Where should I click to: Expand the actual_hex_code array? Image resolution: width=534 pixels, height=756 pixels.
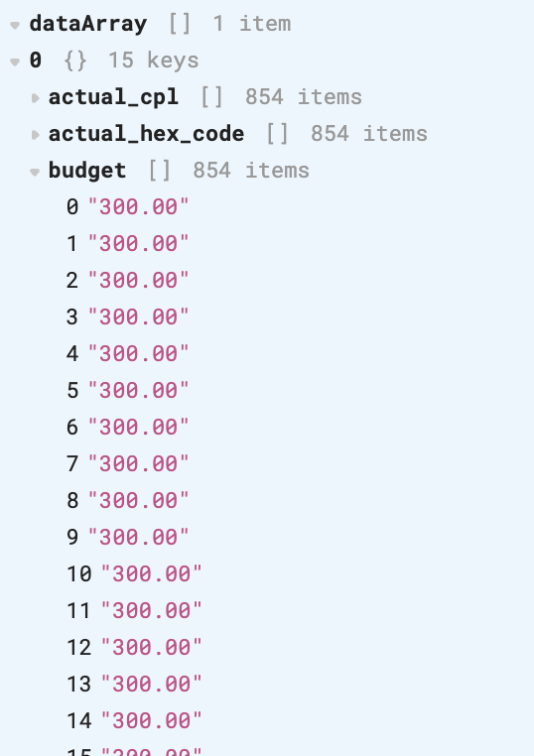[35, 135]
